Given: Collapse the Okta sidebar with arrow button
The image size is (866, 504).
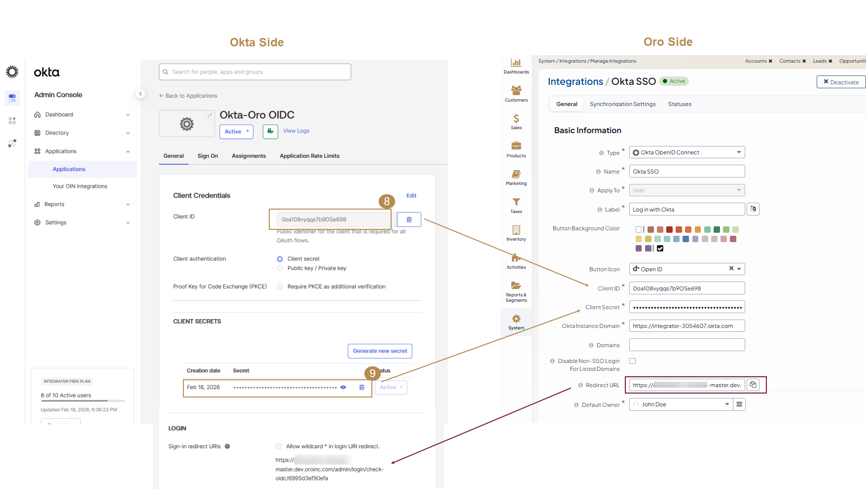Looking at the screenshot, I should click(x=141, y=94).
